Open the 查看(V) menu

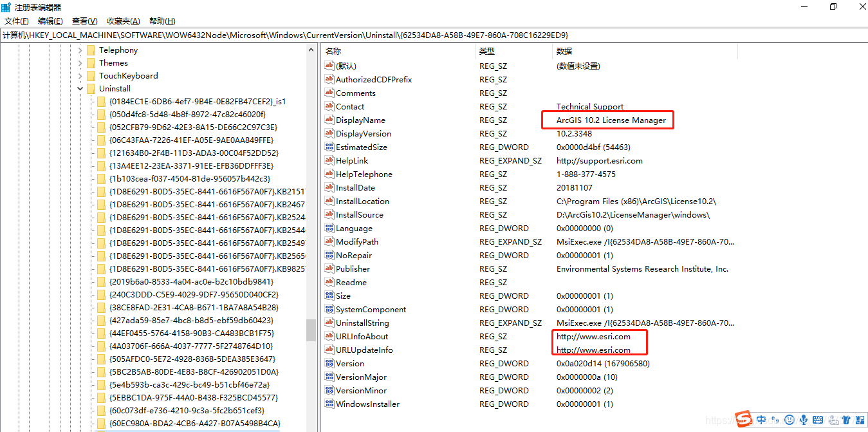[x=85, y=21]
